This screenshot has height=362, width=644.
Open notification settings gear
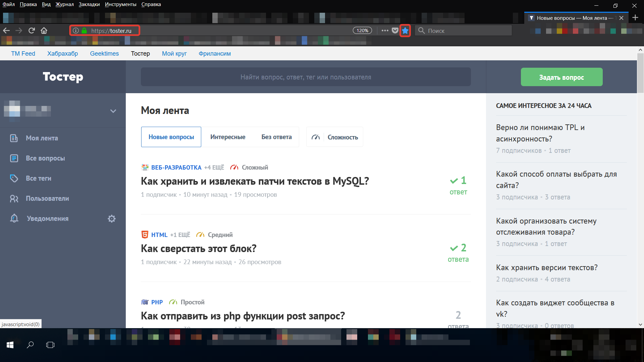111,219
